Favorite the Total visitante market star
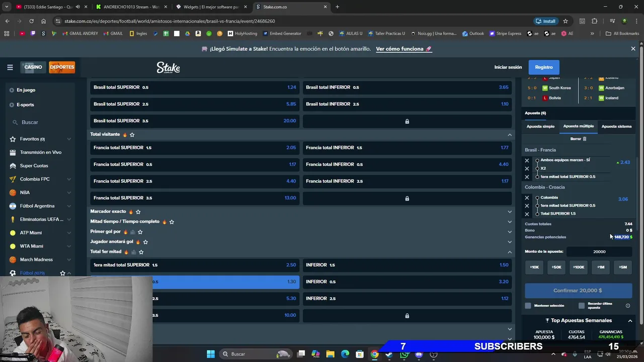The width and height of the screenshot is (644, 362). click(132, 135)
